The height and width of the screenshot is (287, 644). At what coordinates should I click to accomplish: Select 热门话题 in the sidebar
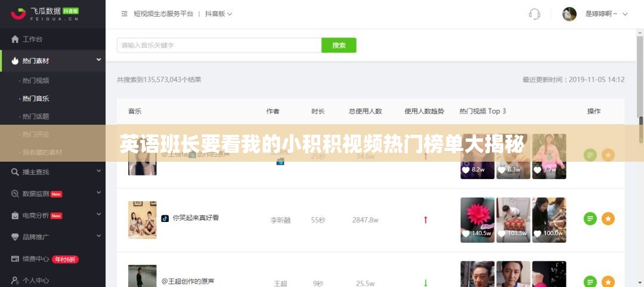pyautogui.click(x=36, y=116)
